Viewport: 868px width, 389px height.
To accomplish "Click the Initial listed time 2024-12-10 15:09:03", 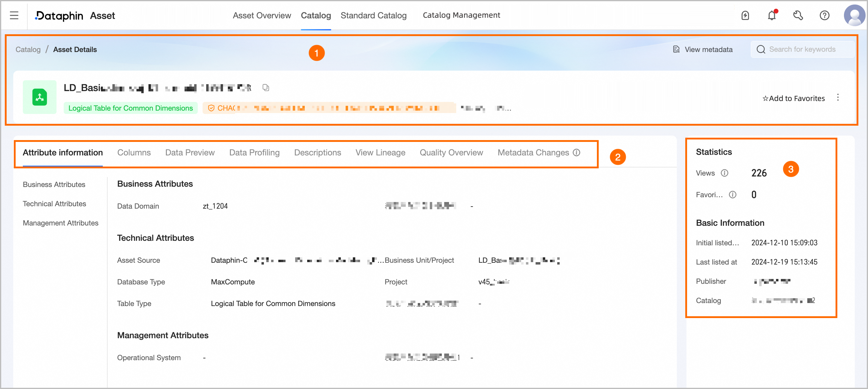I will (784, 243).
